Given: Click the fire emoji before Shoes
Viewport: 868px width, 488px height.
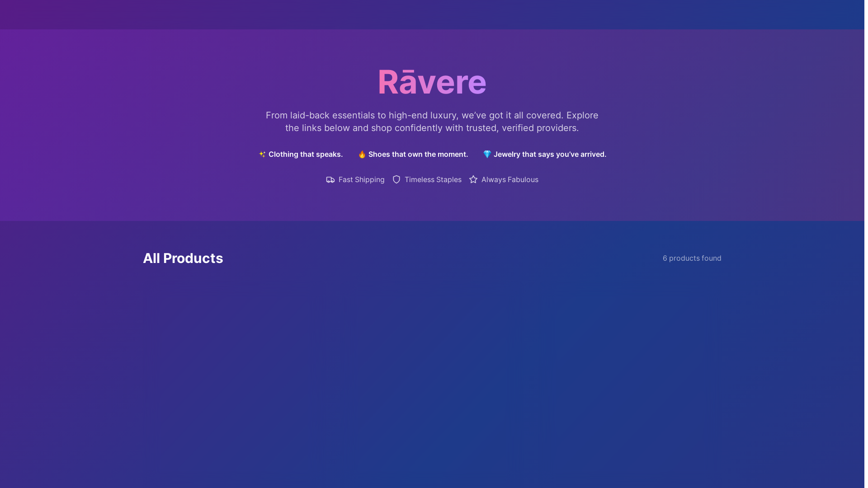Looking at the screenshot, I should click(362, 154).
